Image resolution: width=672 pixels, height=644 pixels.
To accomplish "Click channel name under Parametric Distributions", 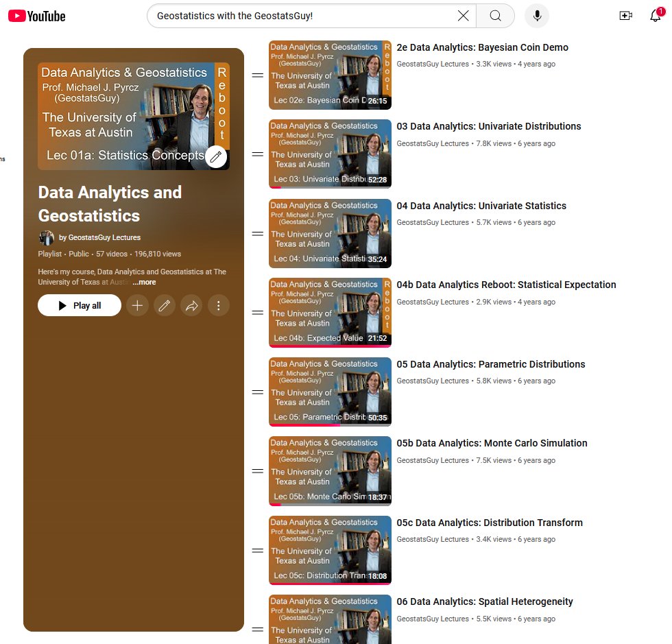I will click(x=433, y=381).
